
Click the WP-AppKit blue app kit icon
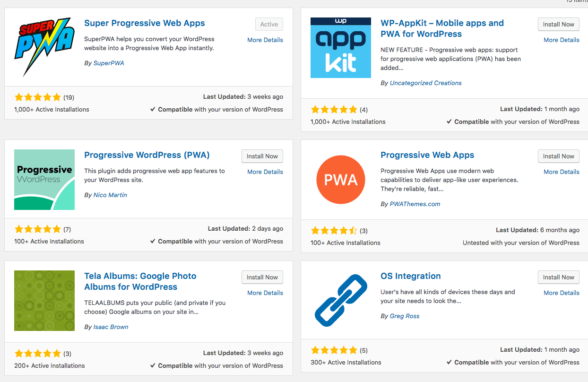pyautogui.click(x=340, y=48)
